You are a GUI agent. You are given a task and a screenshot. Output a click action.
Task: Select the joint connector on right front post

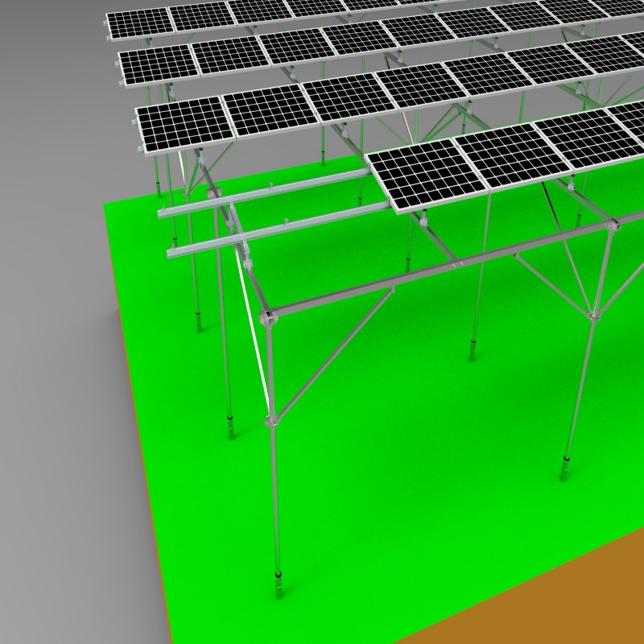tap(594, 314)
